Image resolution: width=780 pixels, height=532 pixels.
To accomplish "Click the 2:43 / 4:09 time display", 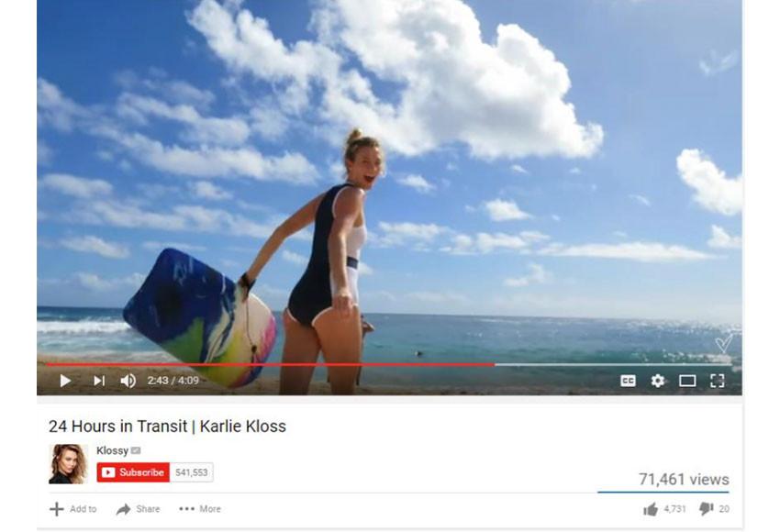I will point(173,381).
